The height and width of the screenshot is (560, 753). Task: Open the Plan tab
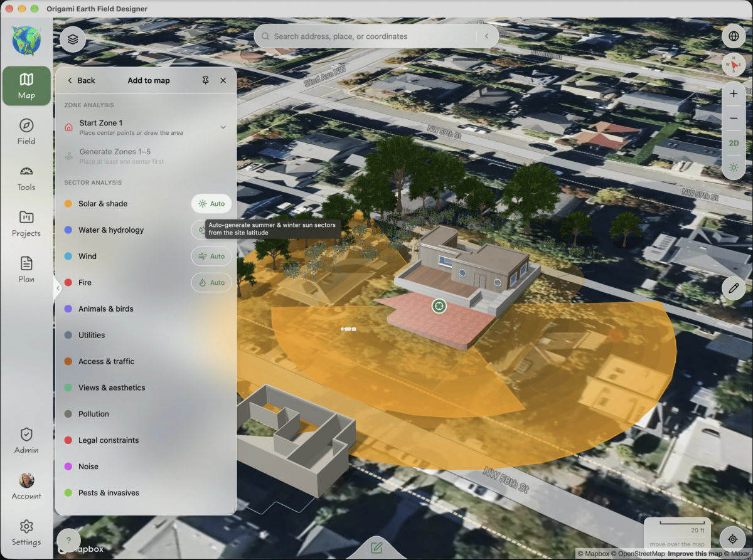pos(26,270)
